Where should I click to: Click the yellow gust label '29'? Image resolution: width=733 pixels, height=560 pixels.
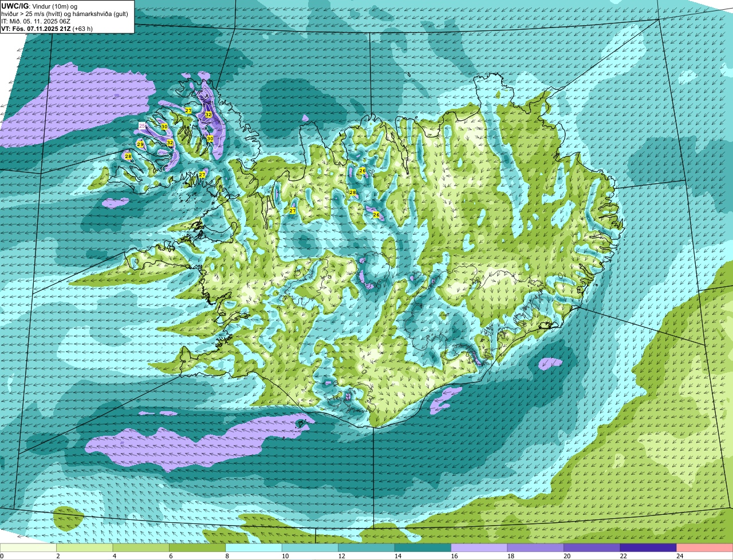140,144
